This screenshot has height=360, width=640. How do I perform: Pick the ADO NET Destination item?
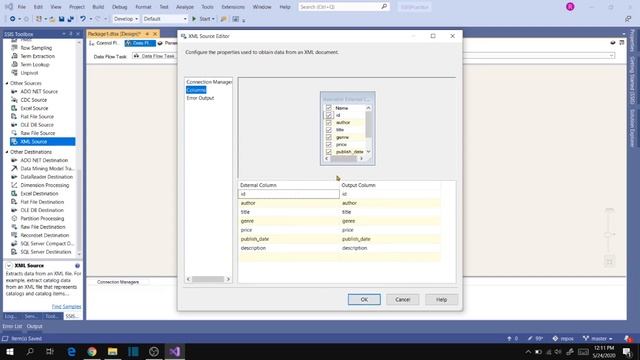pyautogui.click(x=44, y=160)
